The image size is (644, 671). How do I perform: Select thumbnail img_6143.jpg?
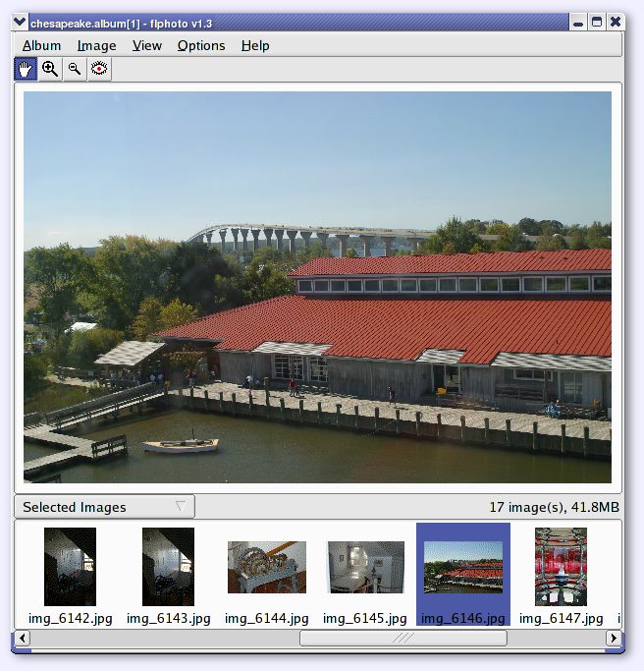168,575
